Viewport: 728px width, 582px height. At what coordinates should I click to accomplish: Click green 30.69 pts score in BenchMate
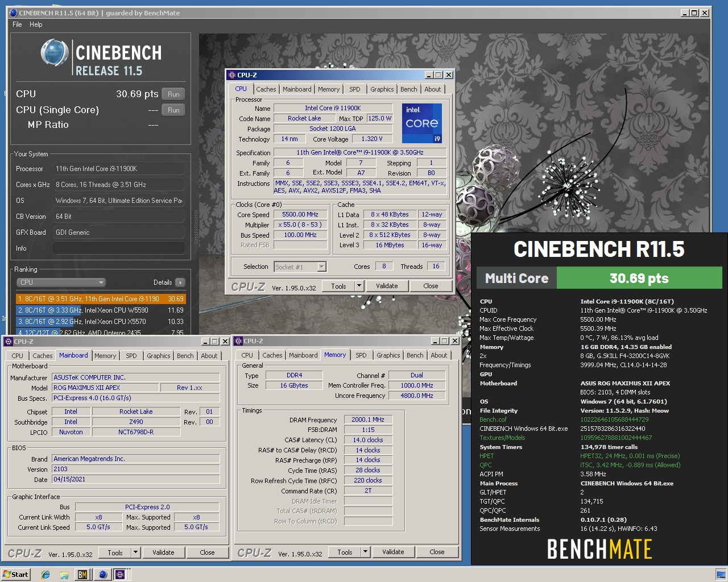pyautogui.click(x=639, y=278)
